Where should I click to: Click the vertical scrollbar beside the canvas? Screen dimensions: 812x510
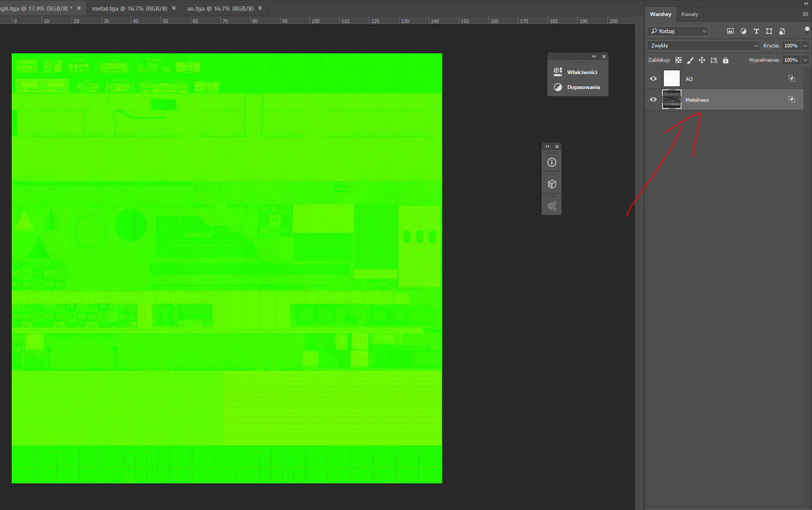639,266
